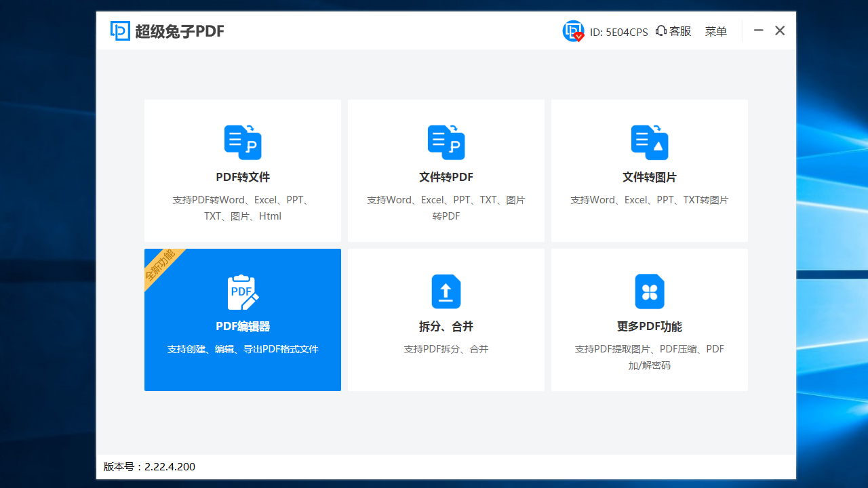Screen dimensions: 868x488
Task: Open the 文件转PDF feature card
Action: [446, 170]
